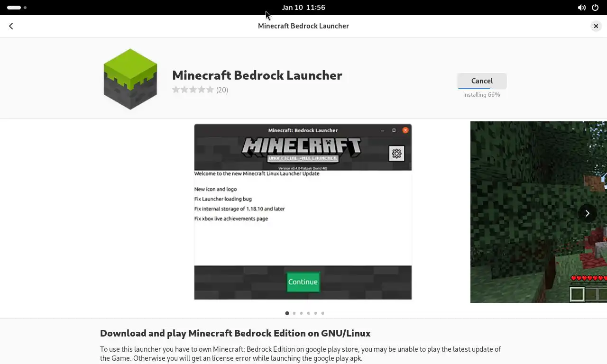Click the Minecraft grass block app icon
Viewport: 607px width, 364px height.
130,79
